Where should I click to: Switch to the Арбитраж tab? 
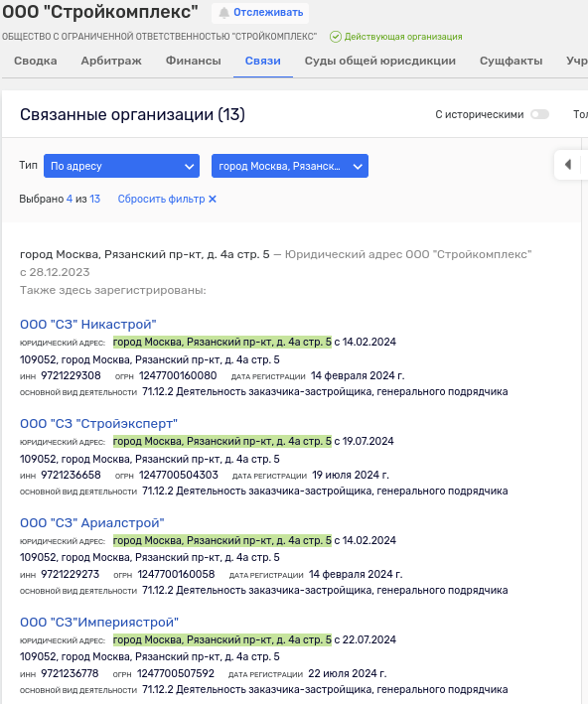(111, 61)
